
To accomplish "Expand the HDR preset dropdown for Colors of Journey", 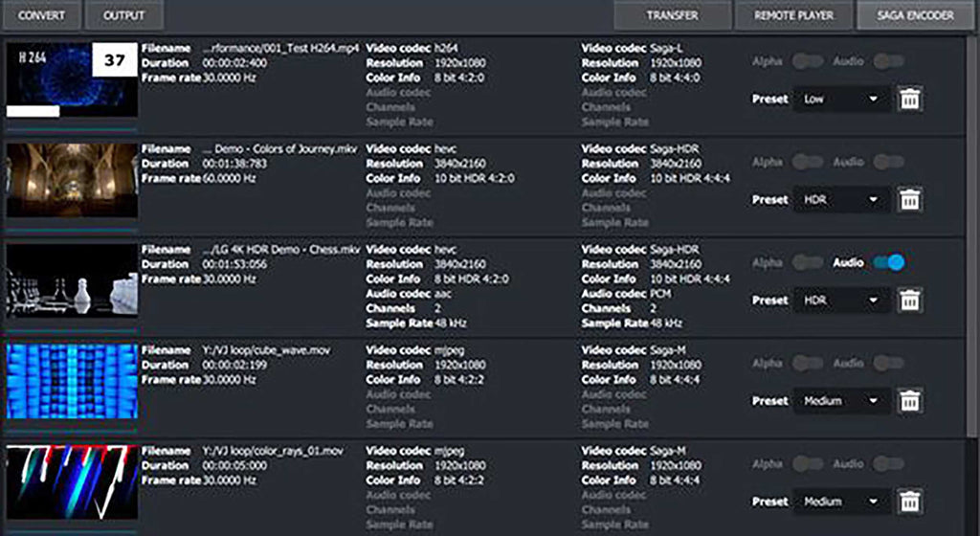I will pyautogui.click(x=841, y=200).
